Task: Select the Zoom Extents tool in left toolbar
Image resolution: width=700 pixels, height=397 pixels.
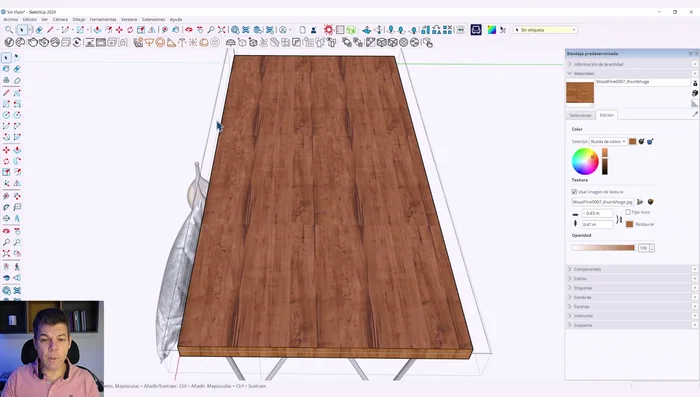Action: [x=6, y=253]
